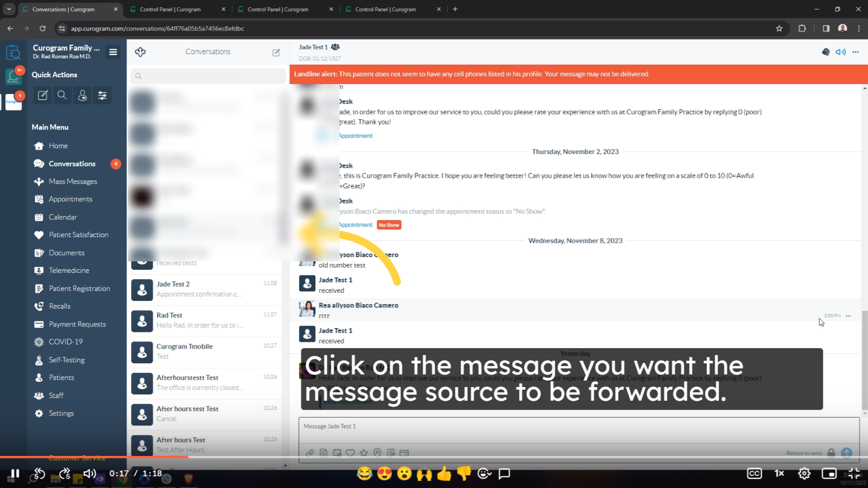The image size is (868, 488).
Task: Click the calendar appointment icon in message toolbar
Action: (x=337, y=453)
